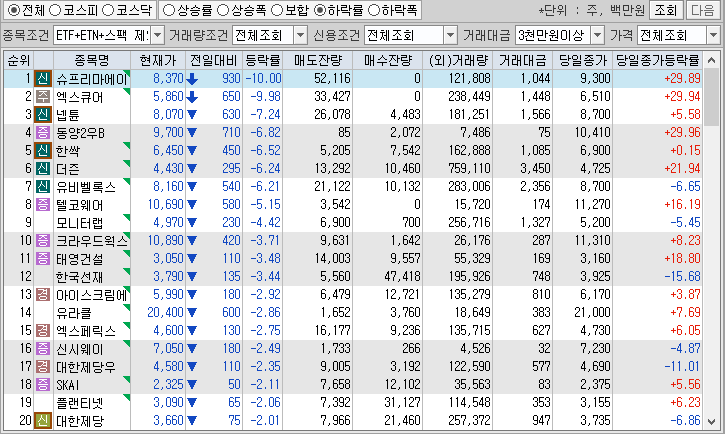This screenshot has width=725, height=434.
Task: Click the 증 badge icon for 신시웨이
Action: tap(43, 348)
